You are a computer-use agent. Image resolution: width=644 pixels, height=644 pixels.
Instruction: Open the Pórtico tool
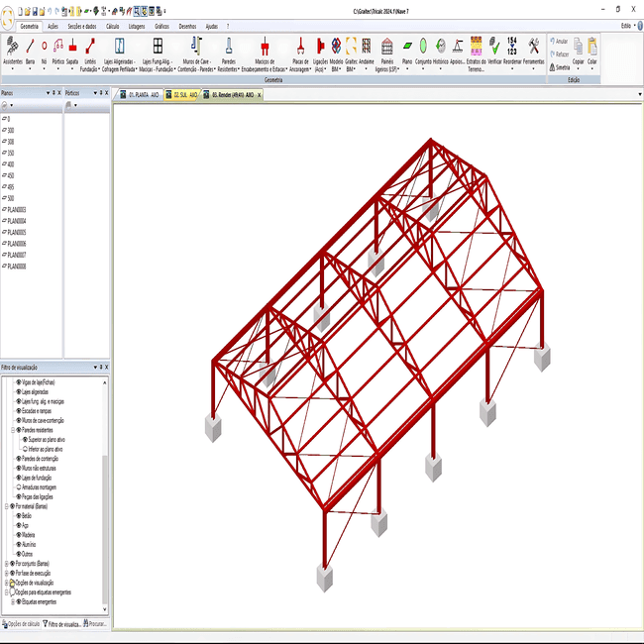57,51
